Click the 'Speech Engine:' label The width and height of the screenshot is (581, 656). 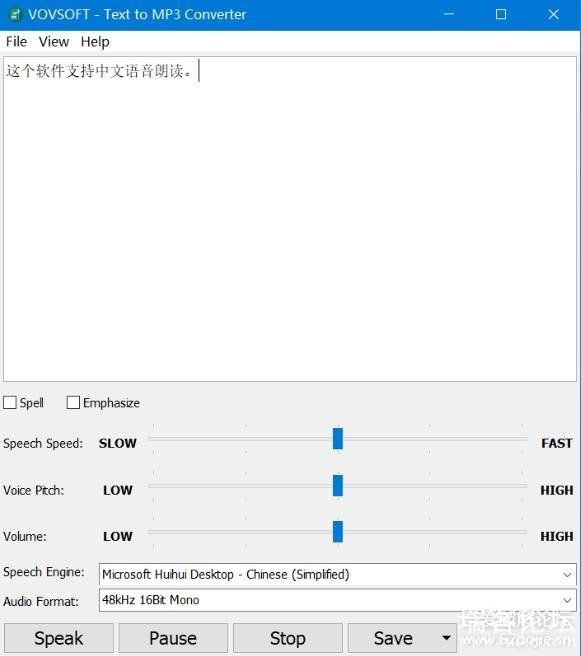coord(44,572)
